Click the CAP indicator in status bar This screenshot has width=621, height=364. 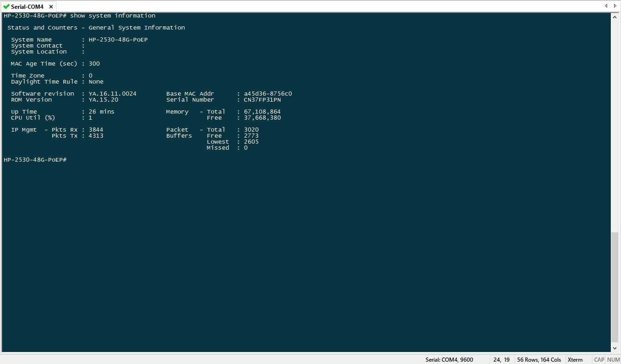point(599,359)
